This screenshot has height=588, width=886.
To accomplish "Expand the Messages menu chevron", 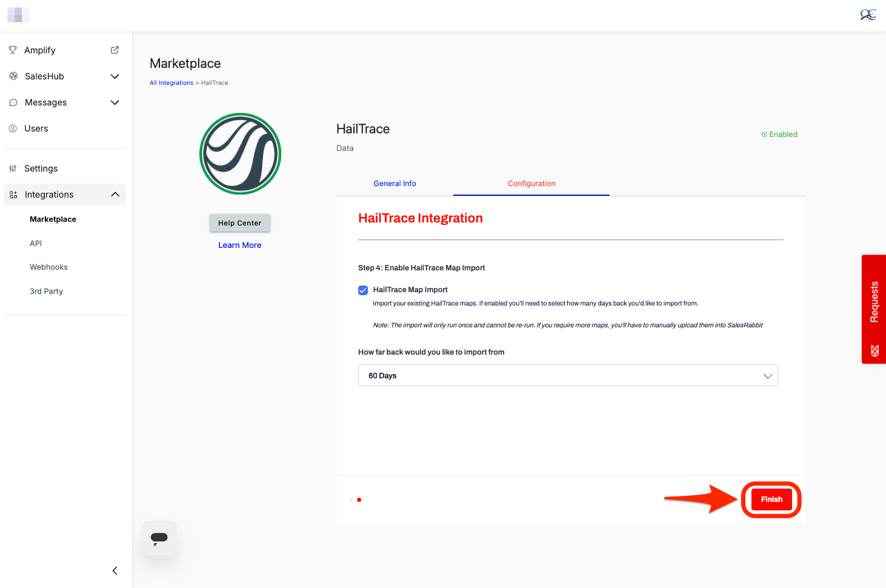I will (x=115, y=102).
